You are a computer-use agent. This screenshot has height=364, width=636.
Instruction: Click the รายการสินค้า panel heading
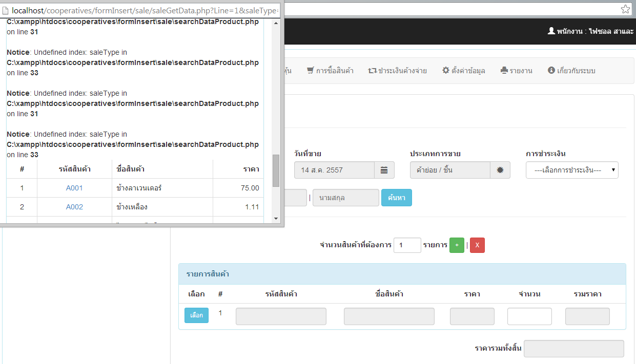402,274
